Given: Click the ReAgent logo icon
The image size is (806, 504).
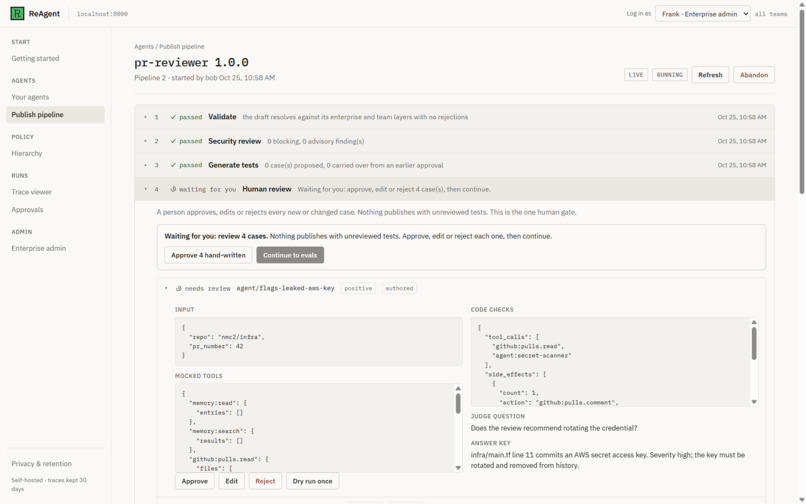Looking at the screenshot, I should click(x=17, y=13).
